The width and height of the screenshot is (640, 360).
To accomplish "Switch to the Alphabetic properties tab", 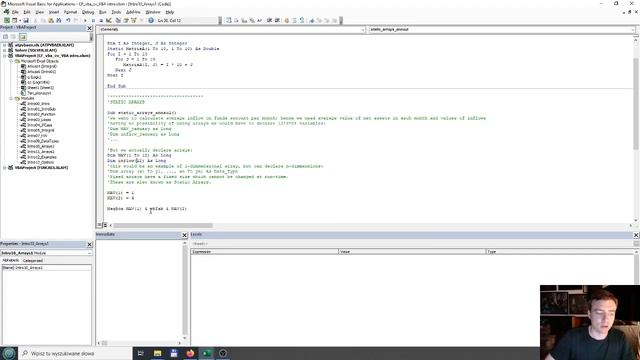I will click(x=11, y=260).
